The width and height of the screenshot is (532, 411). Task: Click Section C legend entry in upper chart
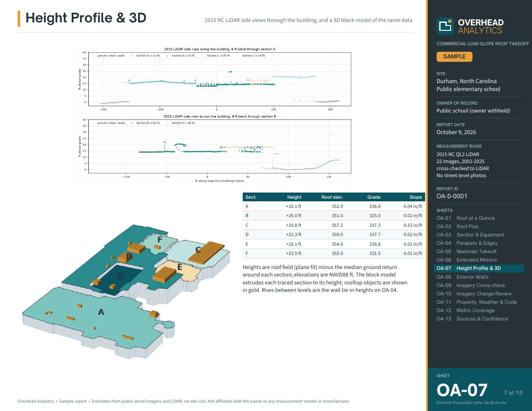coord(217,56)
